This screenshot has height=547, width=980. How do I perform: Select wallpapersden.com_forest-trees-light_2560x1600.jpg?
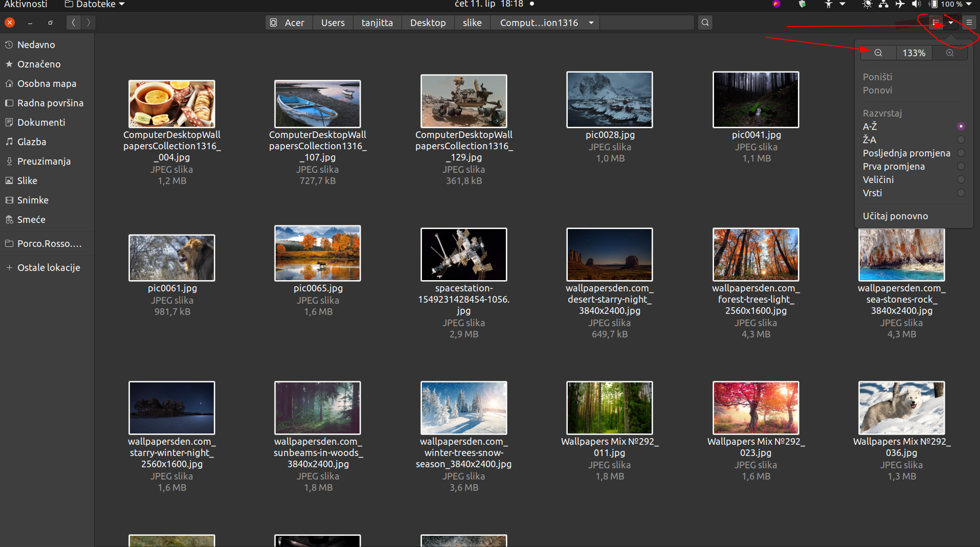(x=756, y=254)
